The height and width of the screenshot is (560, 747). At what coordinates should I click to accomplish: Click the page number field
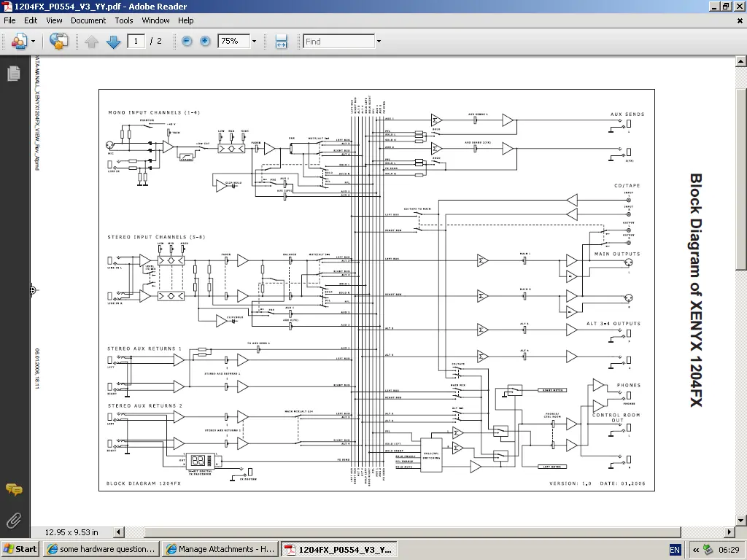pyautogui.click(x=136, y=42)
